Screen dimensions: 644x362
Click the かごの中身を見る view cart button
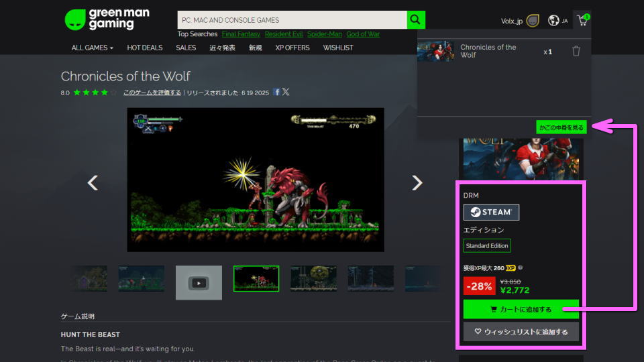click(561, 127)
